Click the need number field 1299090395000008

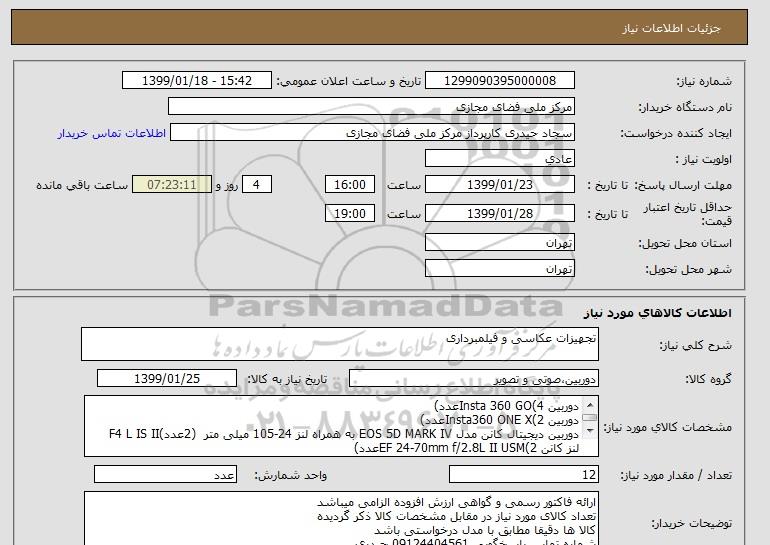pos(499,80)
